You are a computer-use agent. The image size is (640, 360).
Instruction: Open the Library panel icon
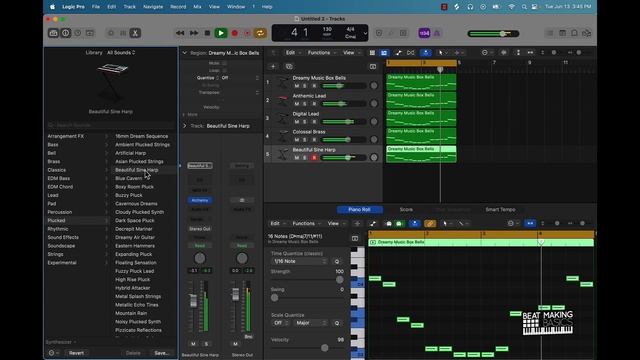53,33
